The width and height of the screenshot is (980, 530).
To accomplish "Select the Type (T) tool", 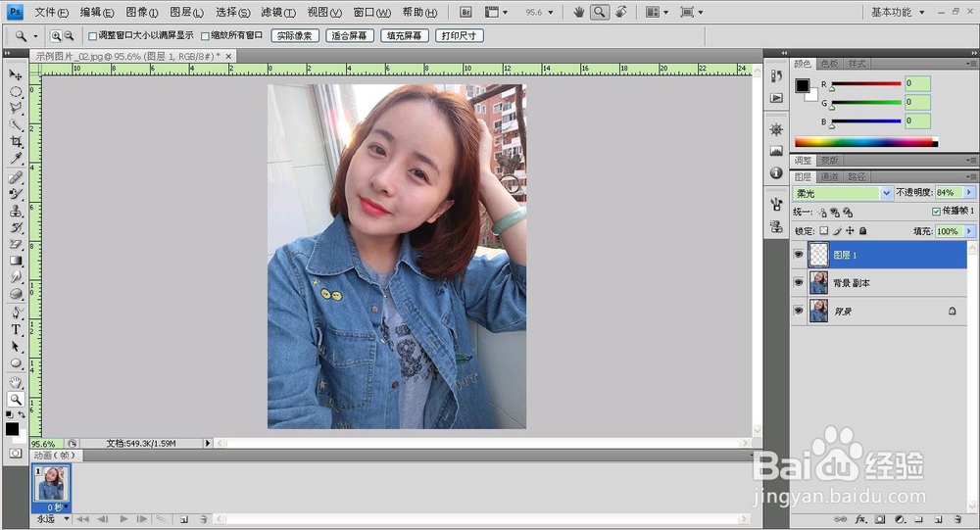I will (x=16, y=330).
